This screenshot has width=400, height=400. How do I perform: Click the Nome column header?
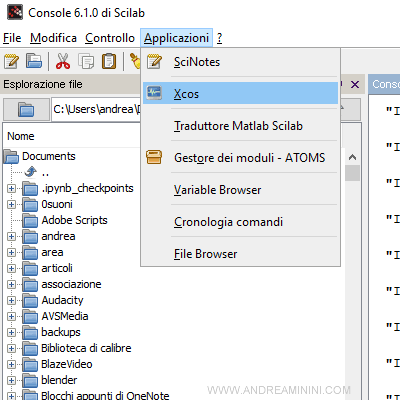21,136
